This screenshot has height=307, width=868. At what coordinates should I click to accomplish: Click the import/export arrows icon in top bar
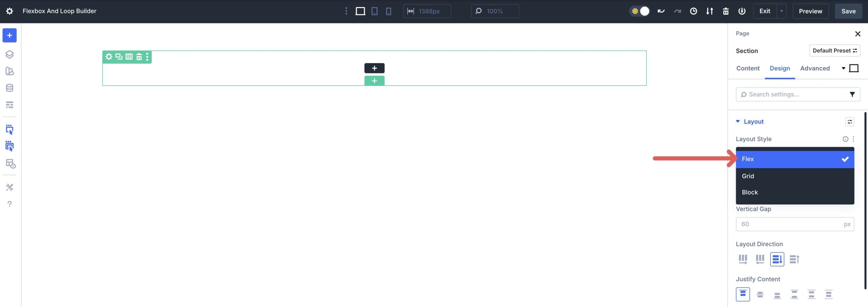point(709,11)
